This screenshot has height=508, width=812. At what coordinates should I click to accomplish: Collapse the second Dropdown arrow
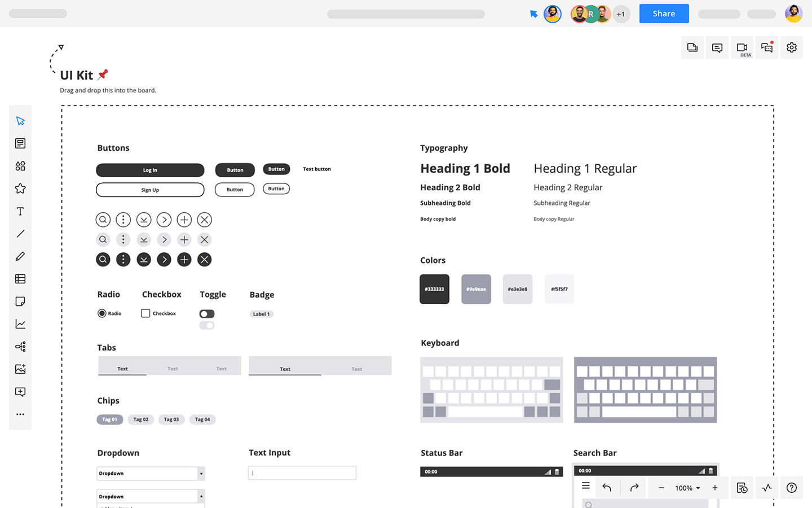point(201,496)
